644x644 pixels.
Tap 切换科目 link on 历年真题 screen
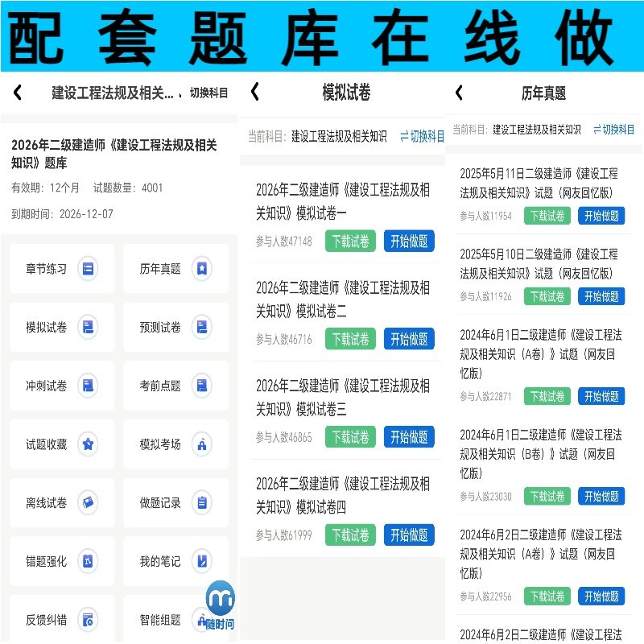[614, 130]
